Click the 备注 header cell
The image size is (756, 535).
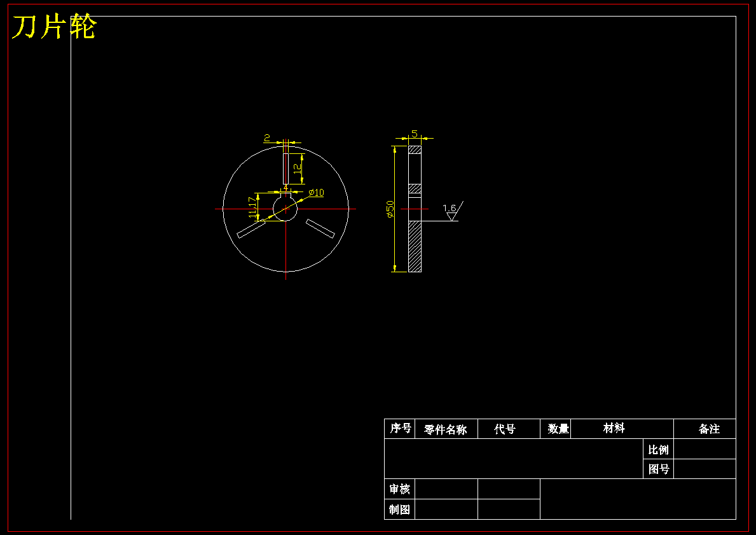point(704,429)
